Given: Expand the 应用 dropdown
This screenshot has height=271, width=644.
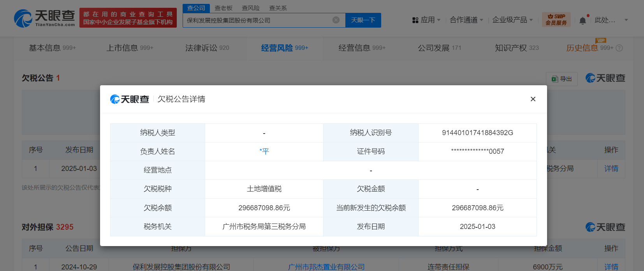Looking at the screenshot, I should pos(439,20).
